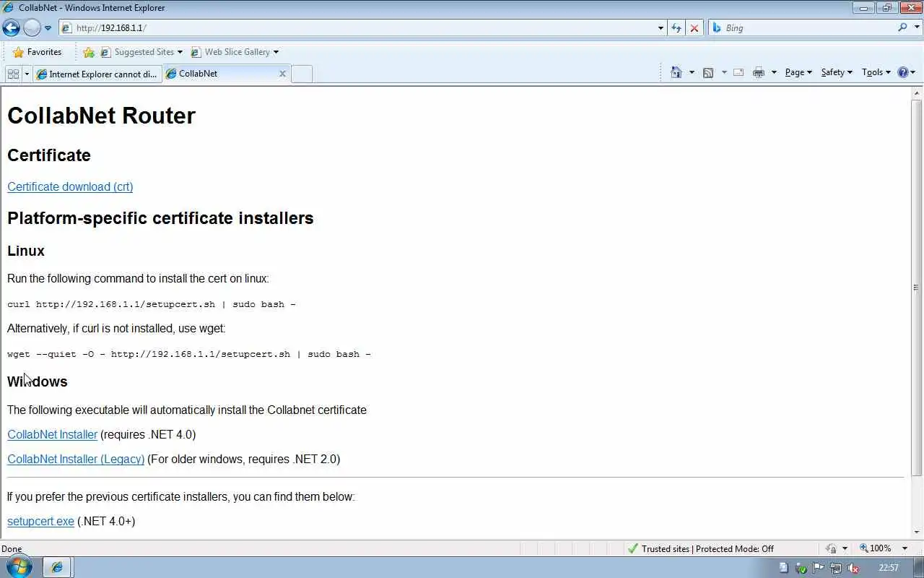Click the Add to Favorites Bar icon
The image size is (924, 578).
tap(89, 52)
